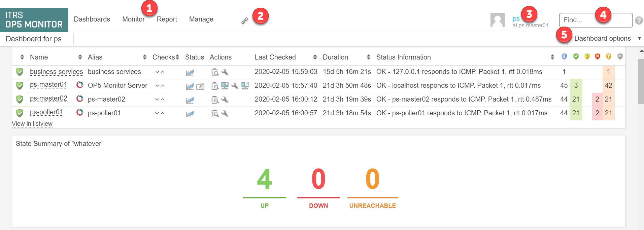The height and width of the screenshot is (230, 644).
Task: Click the 45 total services count
Action: click(564, 85)
